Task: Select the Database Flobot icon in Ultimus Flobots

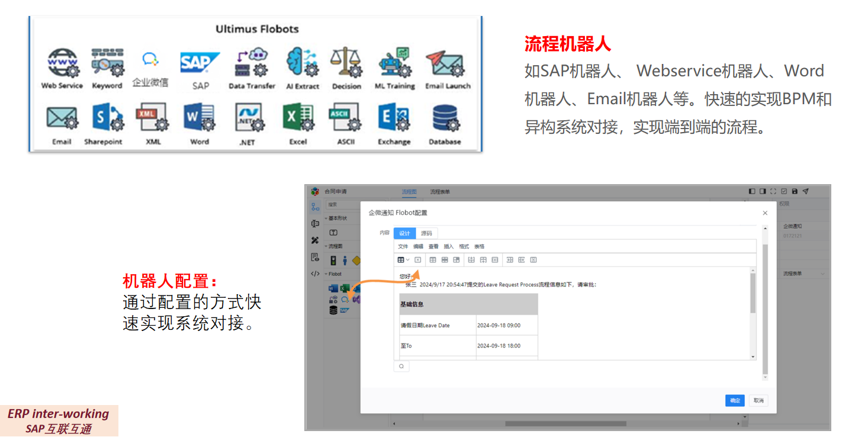Action: (x=446, y=117)
